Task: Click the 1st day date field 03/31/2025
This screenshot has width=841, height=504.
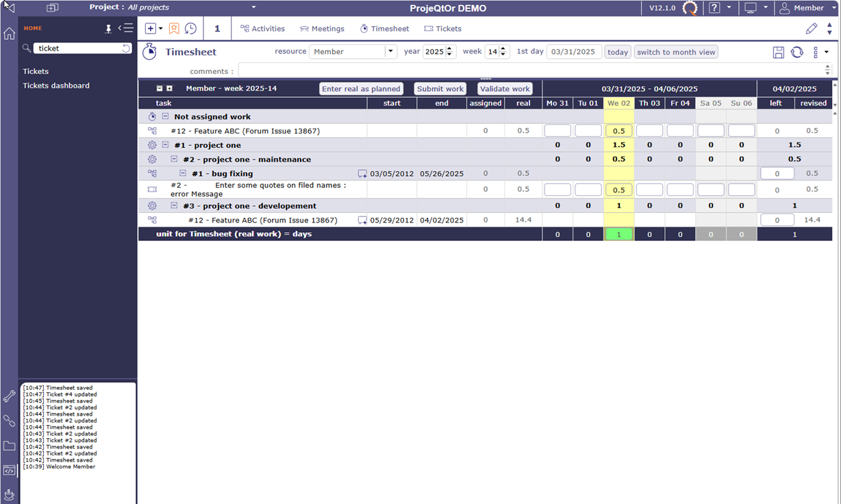Action: click(x=574, y=52)
